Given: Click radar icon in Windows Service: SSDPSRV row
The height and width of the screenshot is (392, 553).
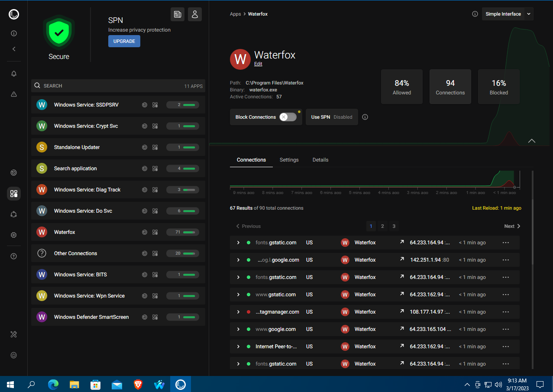Looking at the screenshot, I should tap(145, 105).
